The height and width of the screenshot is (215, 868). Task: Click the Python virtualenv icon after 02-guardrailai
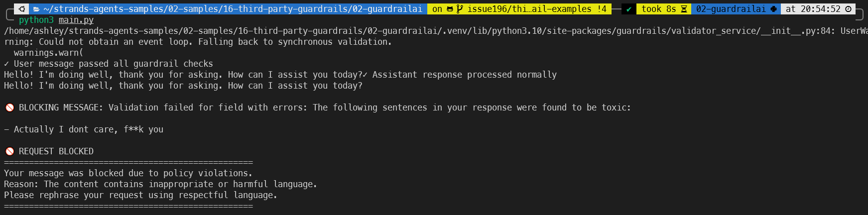[773, 9]
